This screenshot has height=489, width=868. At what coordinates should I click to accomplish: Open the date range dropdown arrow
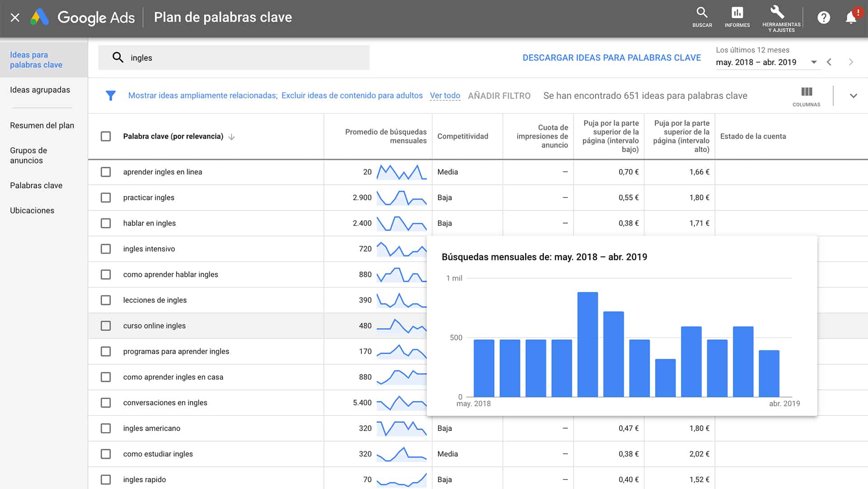(x=814, y=62)
